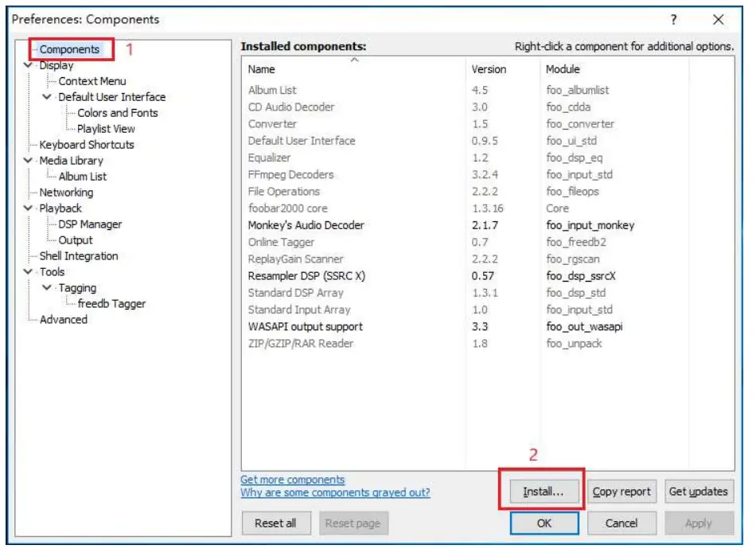Click the Get updates button
The width and height of the screenshot is (756, 549).
click(699, 492)
